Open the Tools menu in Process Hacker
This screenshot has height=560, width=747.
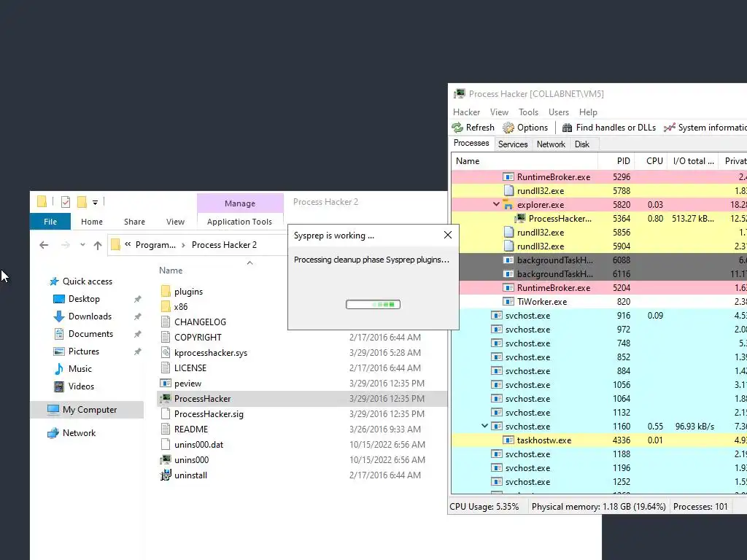click(x=528, y=112)
